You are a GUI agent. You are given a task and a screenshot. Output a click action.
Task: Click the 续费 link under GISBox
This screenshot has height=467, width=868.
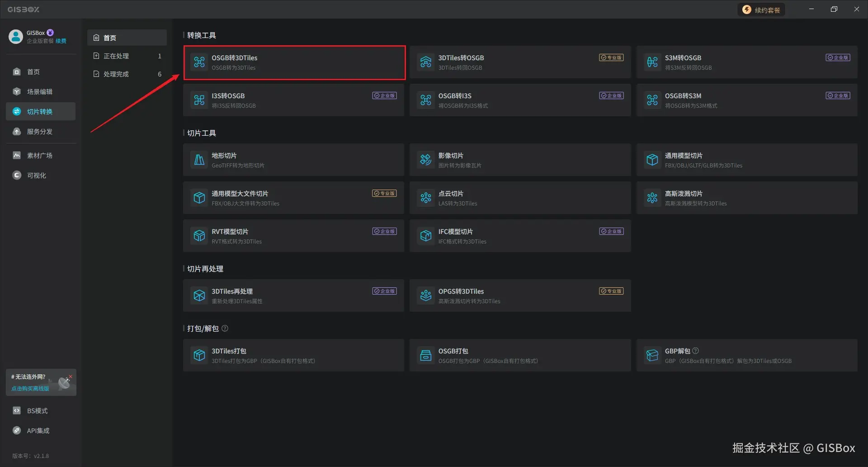coord(61,41)
